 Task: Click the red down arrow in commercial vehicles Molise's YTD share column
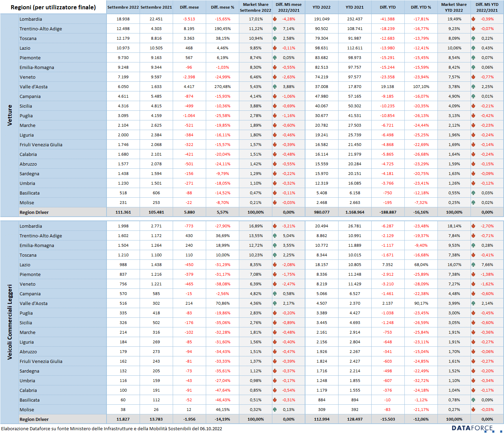pyautogui.click(x=473, y=410)
